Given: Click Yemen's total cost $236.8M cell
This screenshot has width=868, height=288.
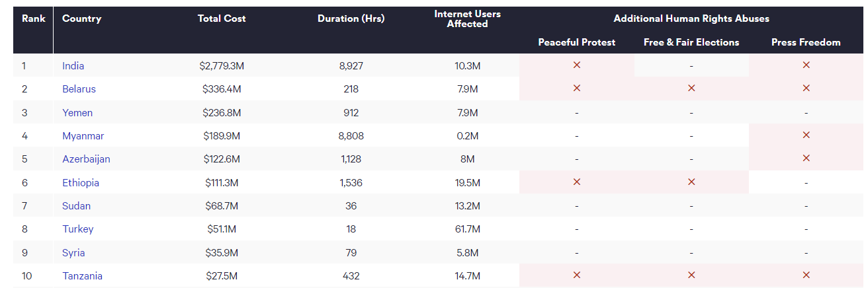Looking at the screenshot, I should [222, 113].
